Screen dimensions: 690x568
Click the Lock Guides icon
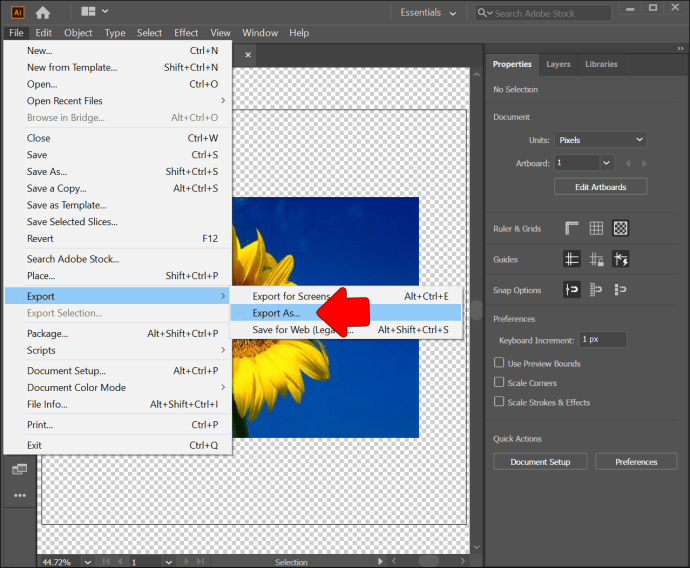click(596, 259)
